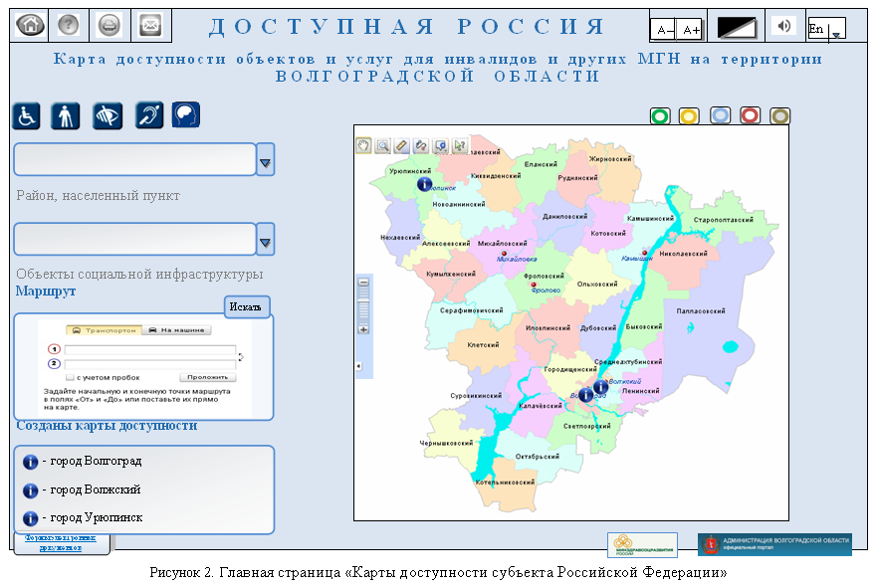This screenshot has height=588, width=878.
Task: Decrease font size with A- button
Action: click(663, 30)
